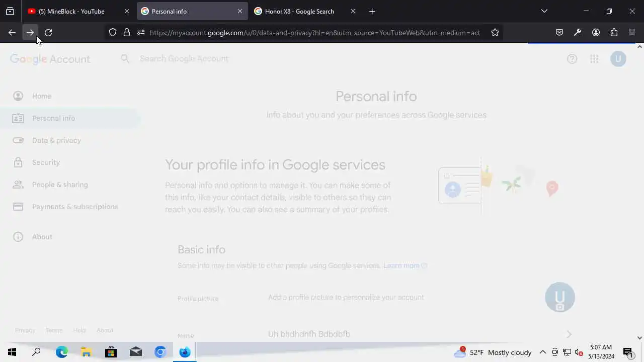The height and width of the screenshot is (362, 644).
Task: Click the Google Account logo
Action: [50, 59]
